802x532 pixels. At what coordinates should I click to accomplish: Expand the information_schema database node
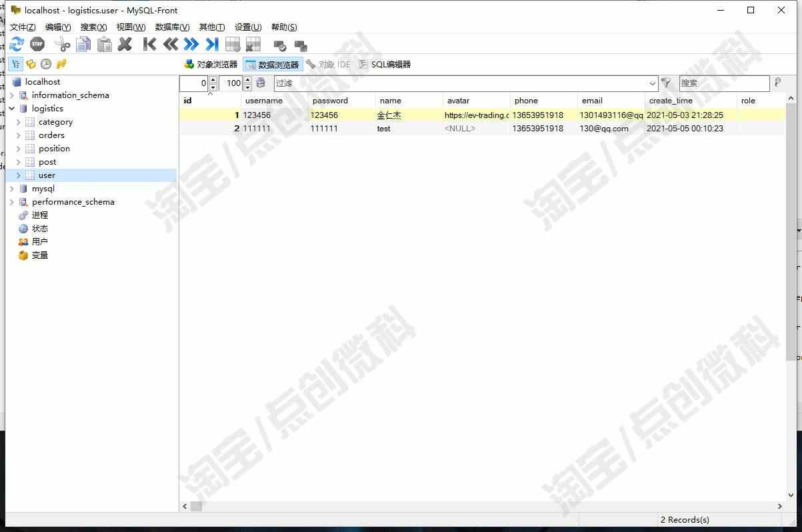pyautogui.click(x=11, y=95)
